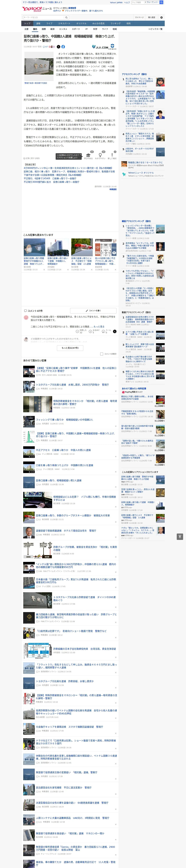Click the ヘルプ link at top

tap(127, 2)
